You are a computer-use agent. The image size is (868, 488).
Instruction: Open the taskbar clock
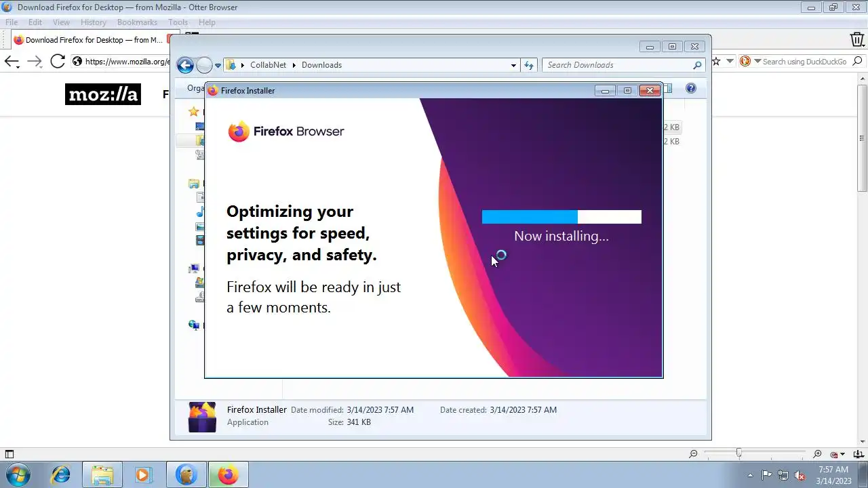coord(833,475)
